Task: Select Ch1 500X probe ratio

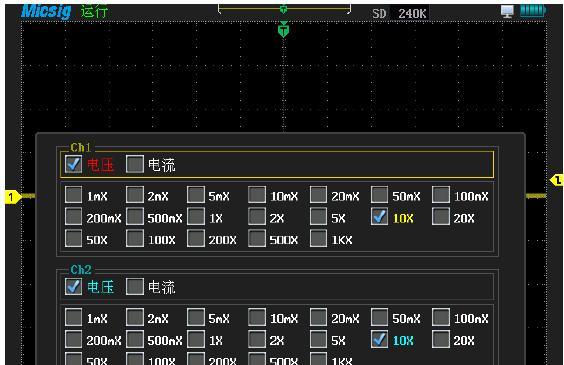Action: [x=257, y=238]
